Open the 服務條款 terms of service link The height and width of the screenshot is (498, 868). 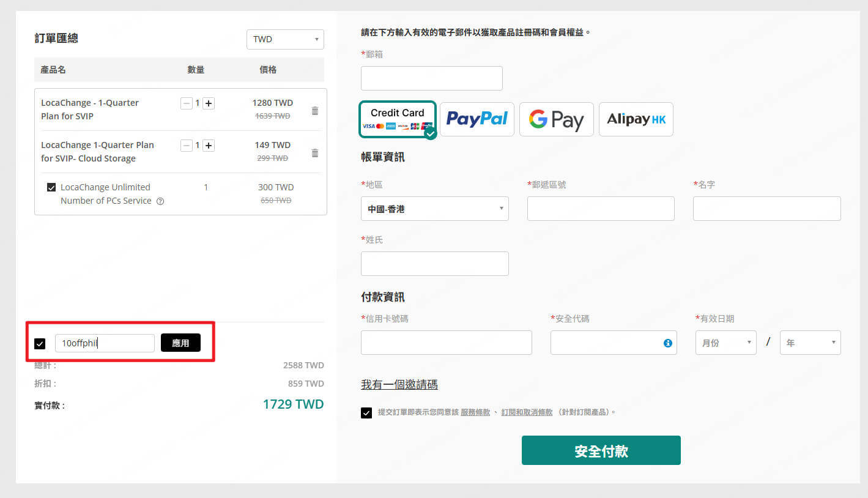(x=475, y=412)
